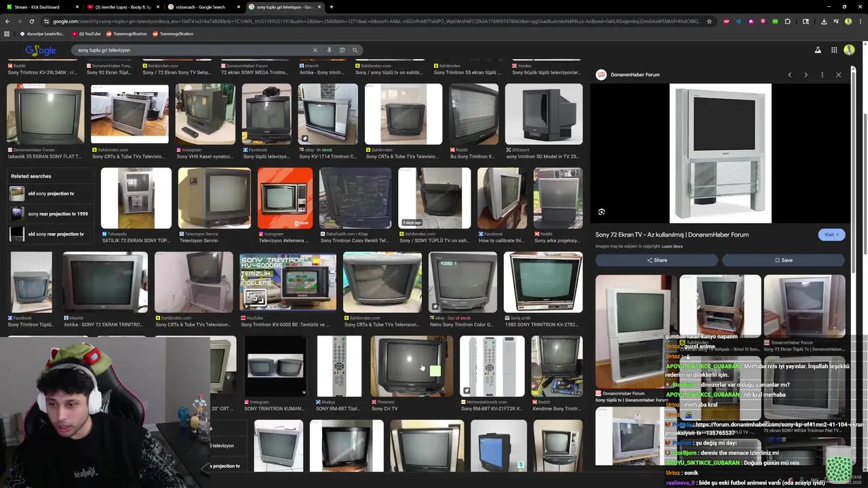Open Chrome three-dot menu
The image size is (868, 488).
click(x=860, y=21)
